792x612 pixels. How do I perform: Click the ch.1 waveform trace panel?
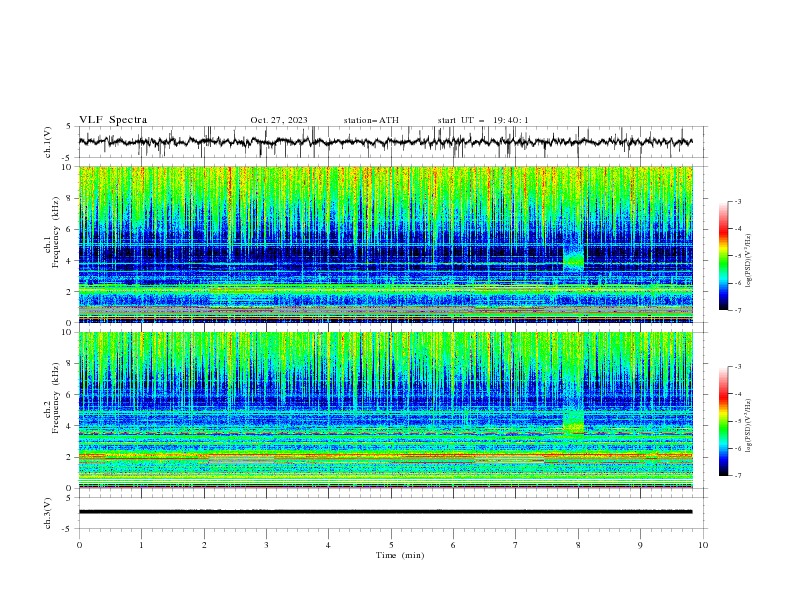[392, 142]
